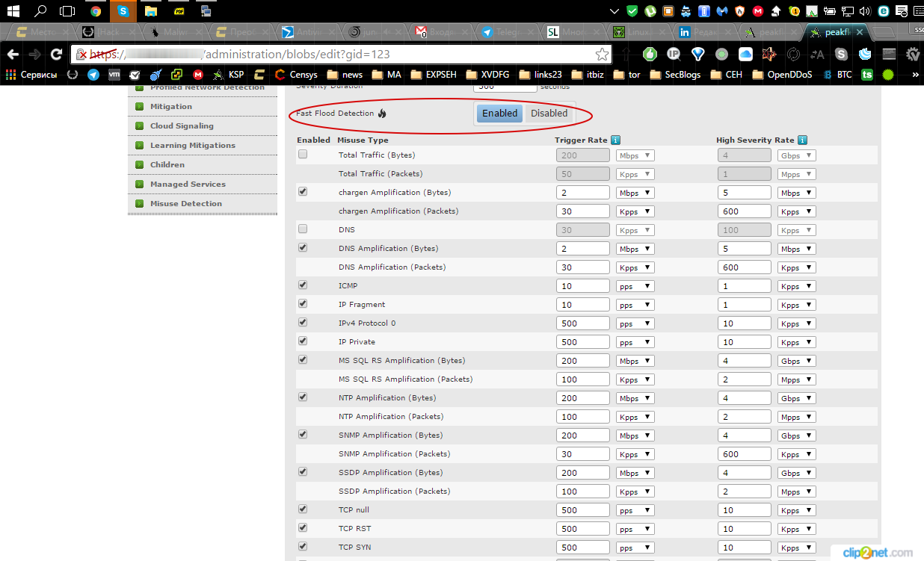Set Fast Flood Detection to Enabled
This screenshot has height=561, width=924.
pyautogui.click(x=499, y=114)
